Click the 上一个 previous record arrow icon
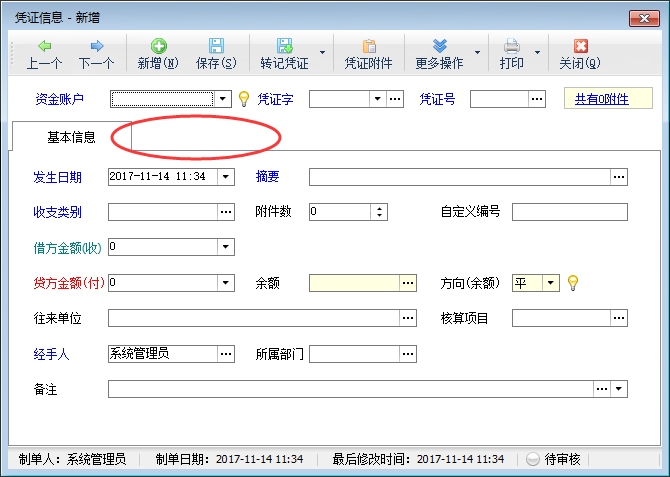The image size is (670, 477). pos(44,46)
